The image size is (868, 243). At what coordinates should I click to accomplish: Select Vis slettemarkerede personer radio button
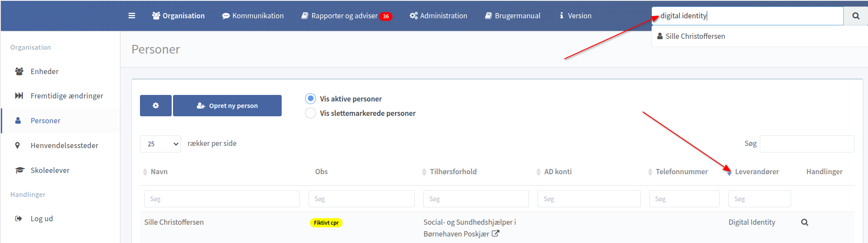(x=310, y=113)
